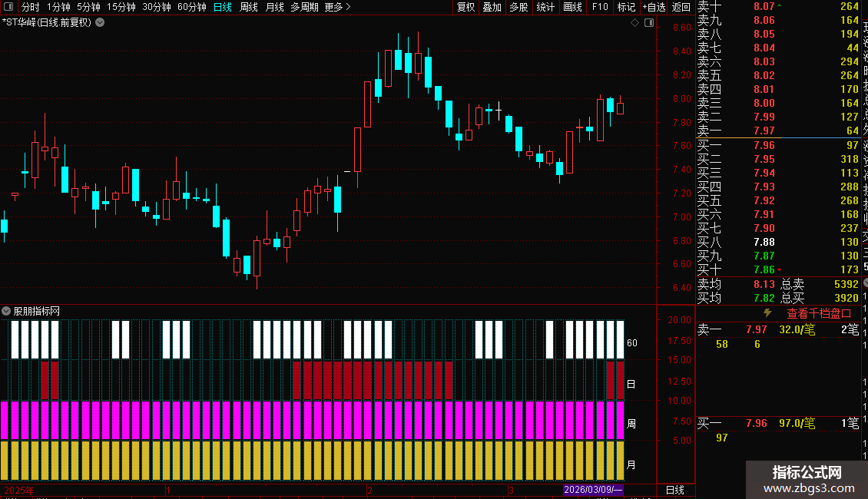Toggle the chart layout panel icon
Viewport: 868px width, 499px height.
pyautogui.click(x=649, y=23)
